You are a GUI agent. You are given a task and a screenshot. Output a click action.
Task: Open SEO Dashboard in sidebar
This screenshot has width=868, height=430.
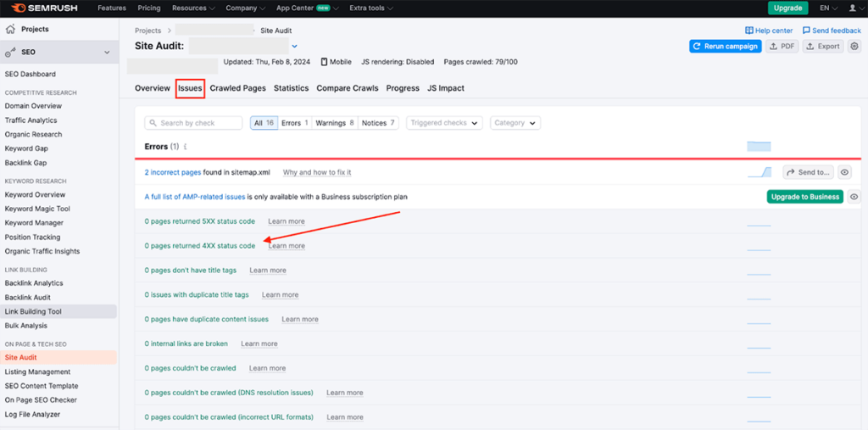(x=31, y=75)
